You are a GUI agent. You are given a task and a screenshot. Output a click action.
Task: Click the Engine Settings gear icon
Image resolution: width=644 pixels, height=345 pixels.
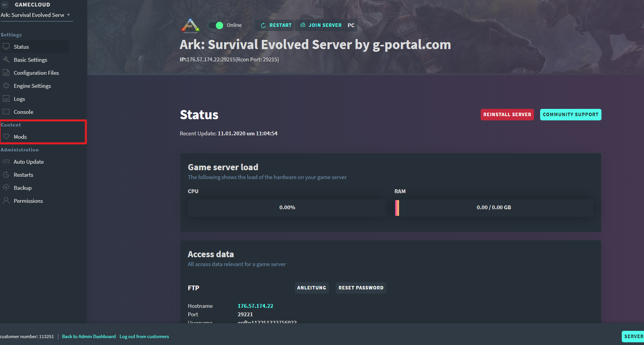(x=7, y=85)
